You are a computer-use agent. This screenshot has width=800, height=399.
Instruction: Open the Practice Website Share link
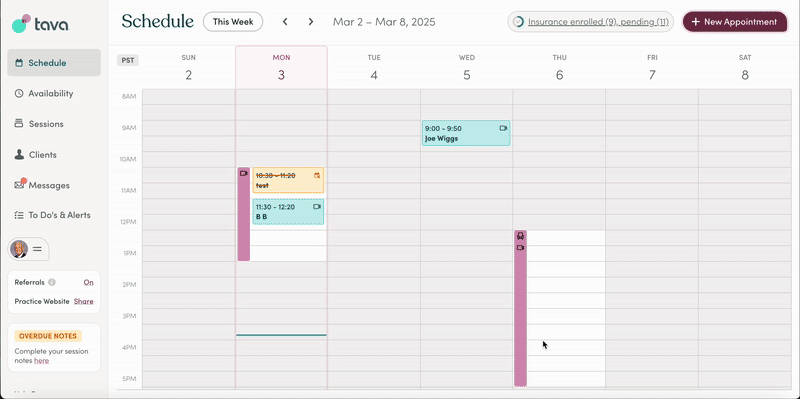point(83,302)
